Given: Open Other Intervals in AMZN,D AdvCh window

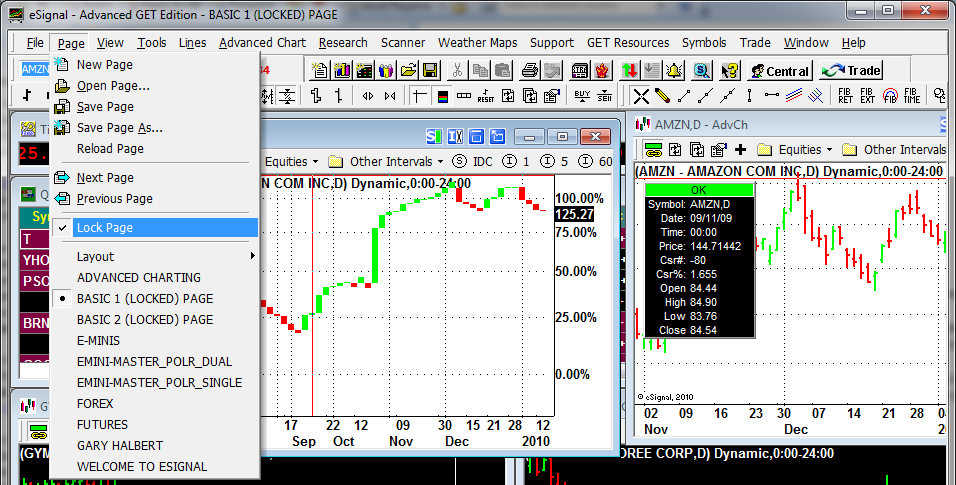Looking at the screenshot, I should pyautogui.click(x=895, y=149).
